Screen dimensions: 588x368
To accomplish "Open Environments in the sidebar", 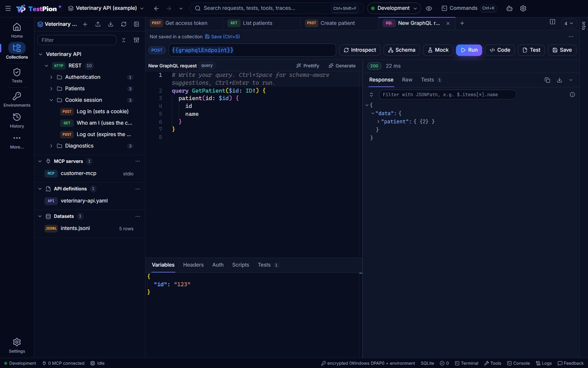I will 17,99.
